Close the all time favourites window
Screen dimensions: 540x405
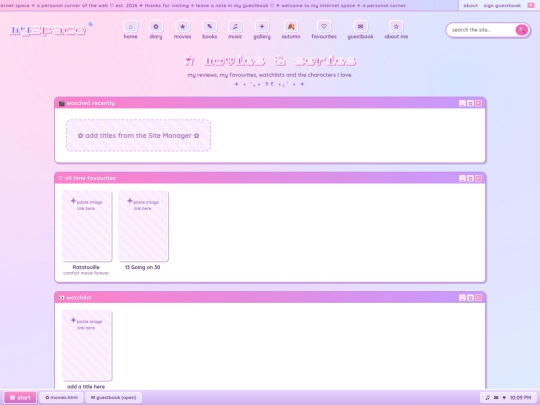[478, 178]
